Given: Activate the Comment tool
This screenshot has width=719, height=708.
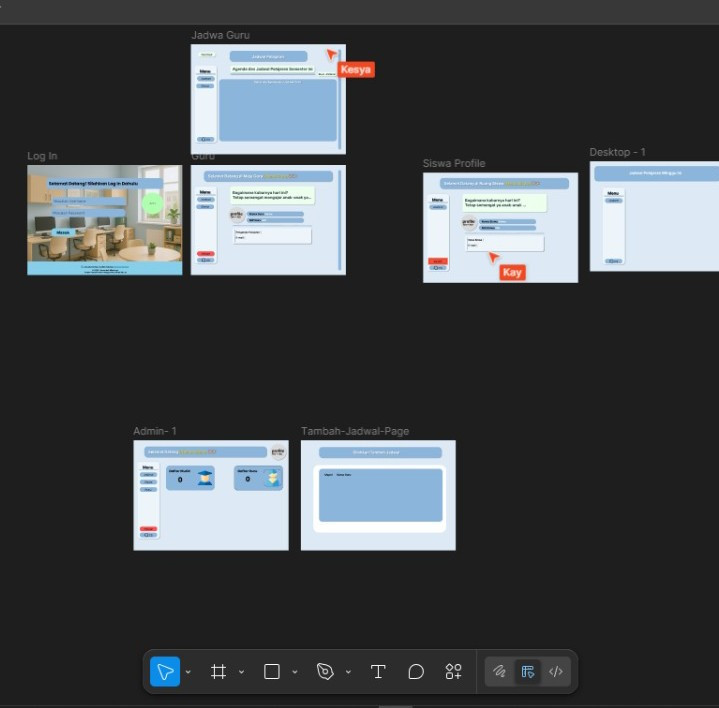Looking at the screenshot, I should point(416,672).
